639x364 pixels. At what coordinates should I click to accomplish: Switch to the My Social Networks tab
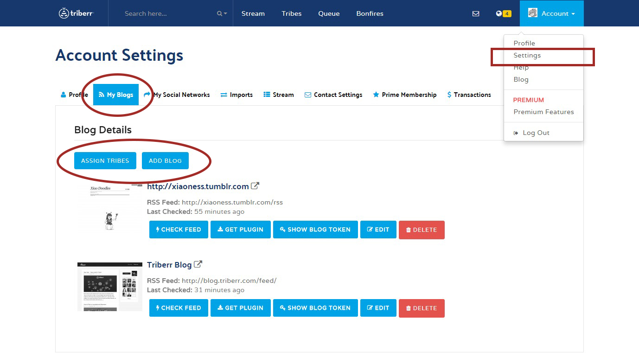pos(177,95)
